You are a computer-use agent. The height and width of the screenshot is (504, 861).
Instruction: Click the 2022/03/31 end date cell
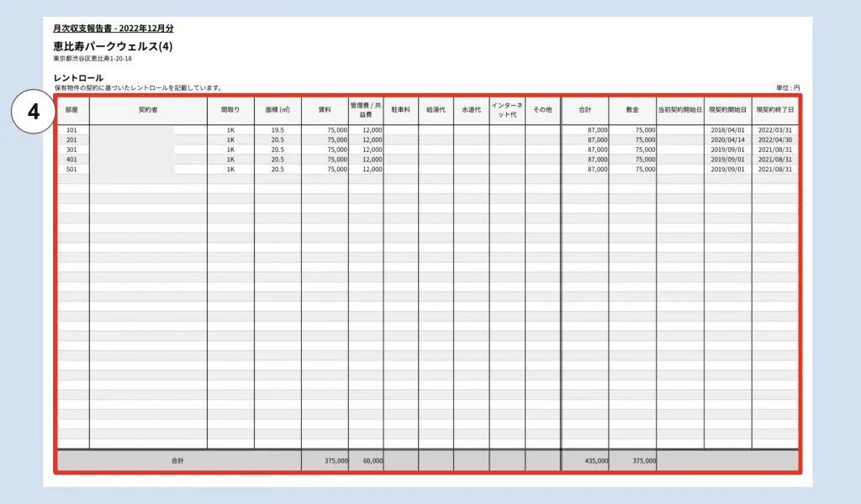click(x=774, y=130)
